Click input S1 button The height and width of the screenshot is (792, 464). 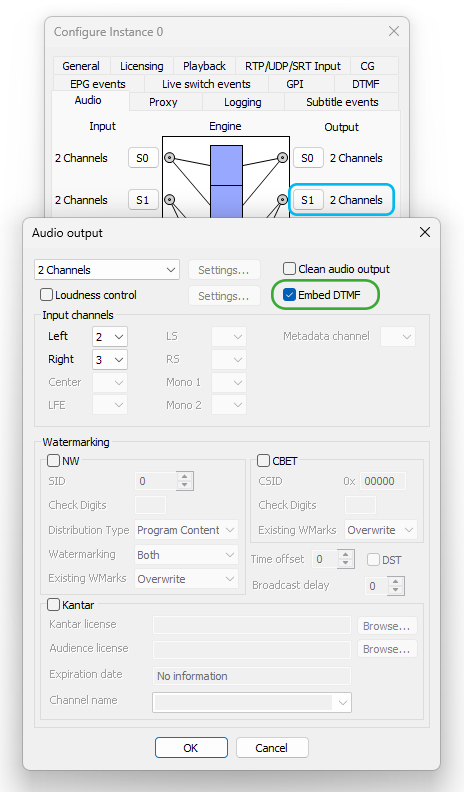pyautogui.click(x=143, y=200)
